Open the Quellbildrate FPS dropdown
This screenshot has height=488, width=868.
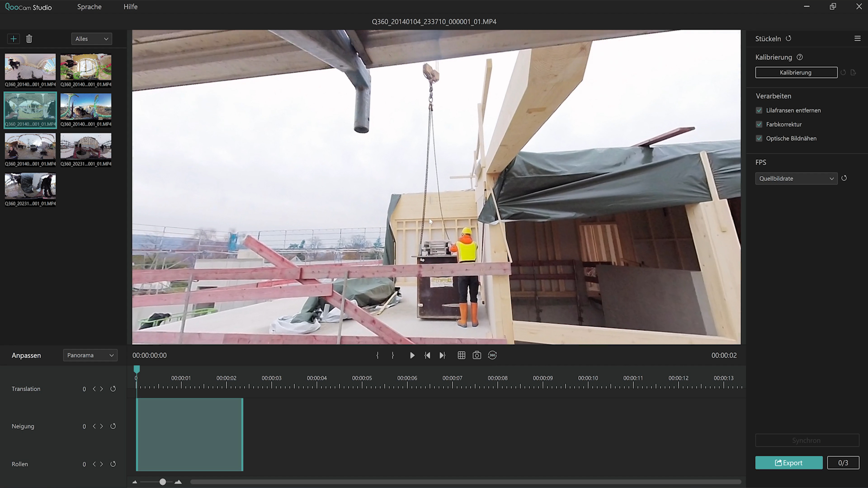click(x=796, y=178)
